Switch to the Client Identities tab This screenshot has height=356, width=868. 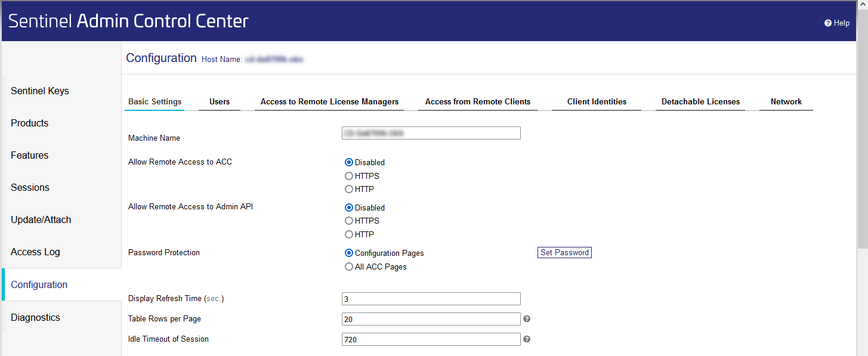[597, 102]
